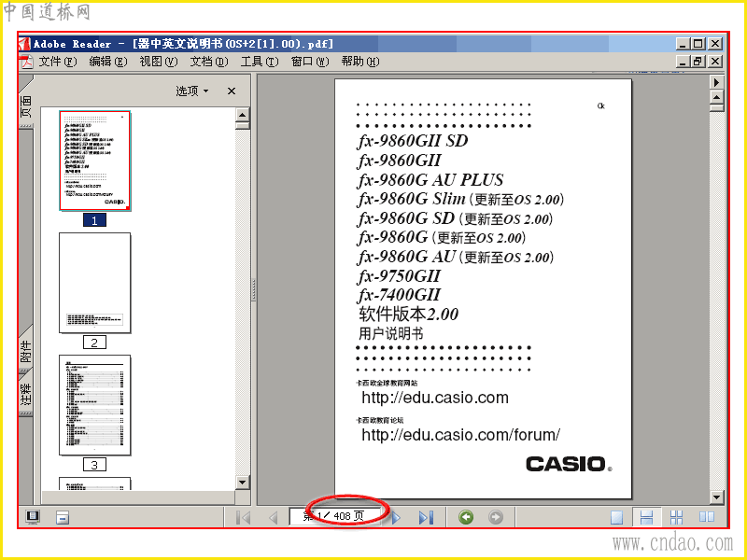The height and width of the screenshot is (560, 747).
Task: Click the arrow button above document scrollbar
Action: pos(716,82)
